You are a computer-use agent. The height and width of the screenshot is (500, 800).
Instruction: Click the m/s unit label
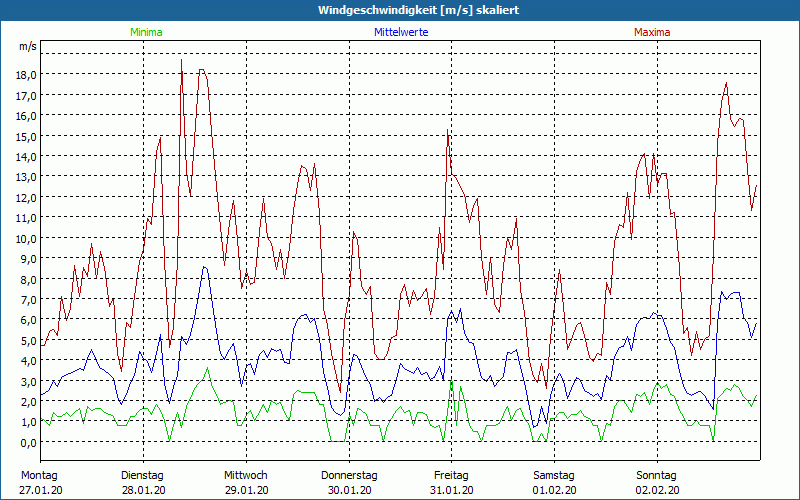pos(27,46)
